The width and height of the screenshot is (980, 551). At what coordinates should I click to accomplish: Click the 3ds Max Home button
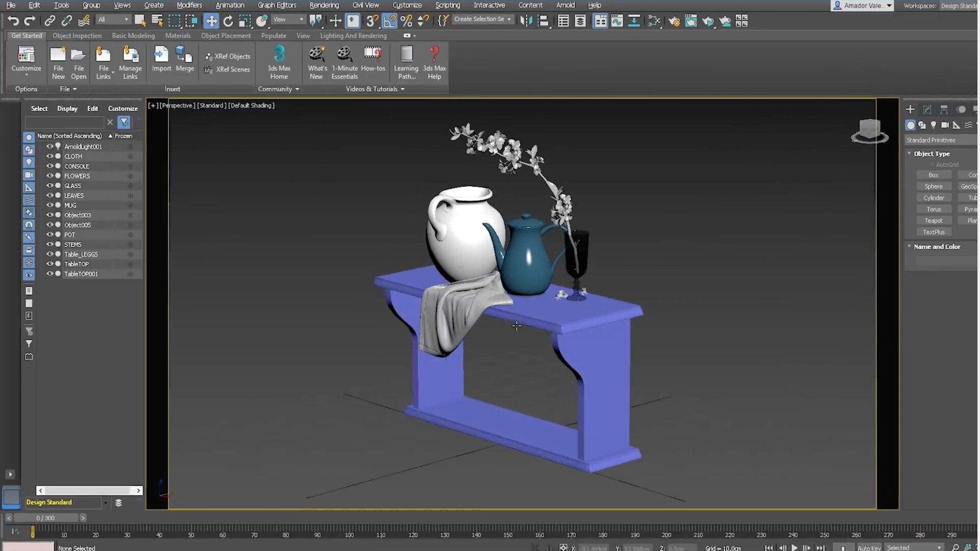point(279,61)
